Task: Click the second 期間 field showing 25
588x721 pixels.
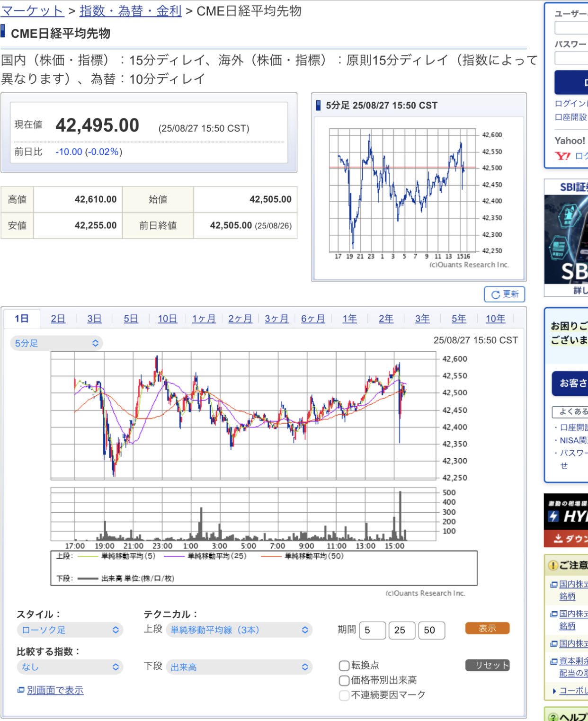Action: (x=402, y=630)
